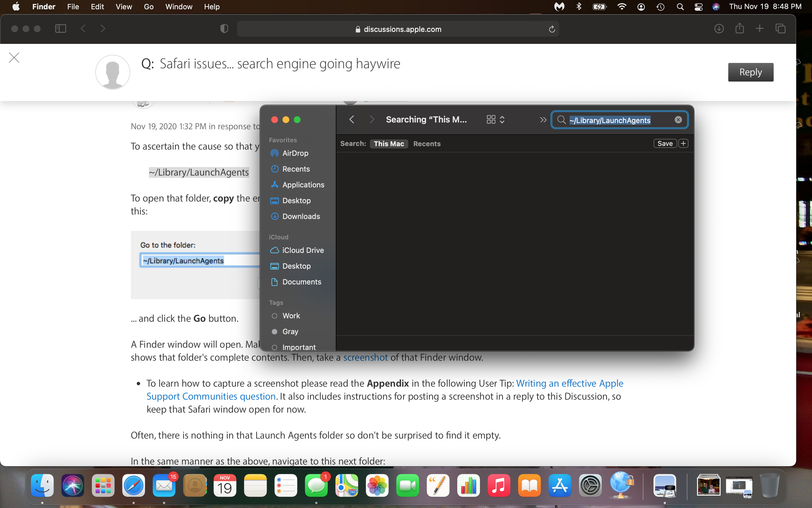Add search criteria with plus button
This screenshot has width=812, height=508.
coord(683,143)
